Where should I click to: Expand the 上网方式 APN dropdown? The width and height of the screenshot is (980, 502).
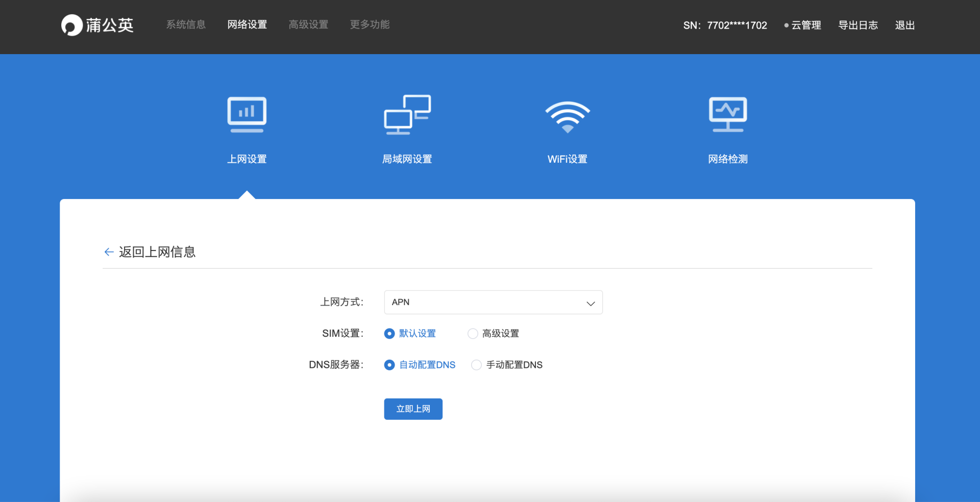click(x=493, y=303)
